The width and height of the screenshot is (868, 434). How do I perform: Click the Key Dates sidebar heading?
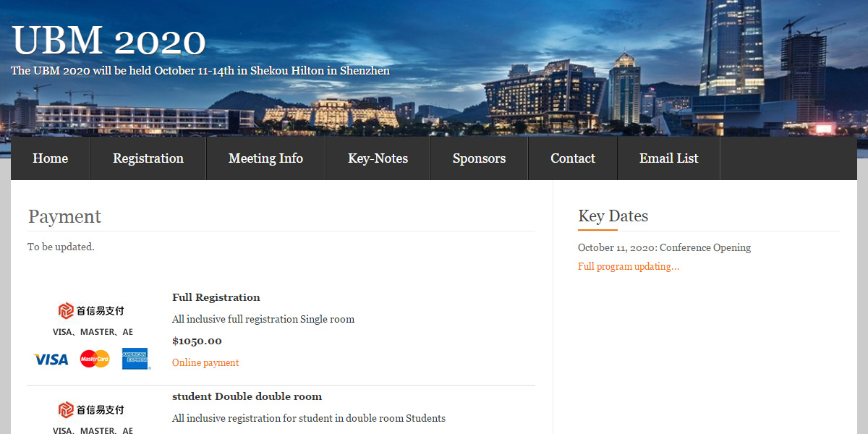(613, 216)
